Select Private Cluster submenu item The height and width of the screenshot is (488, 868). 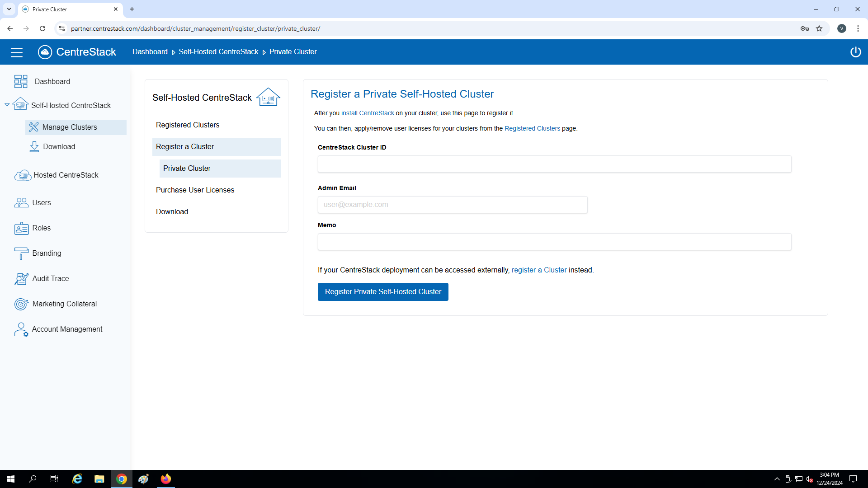(220, 169)
